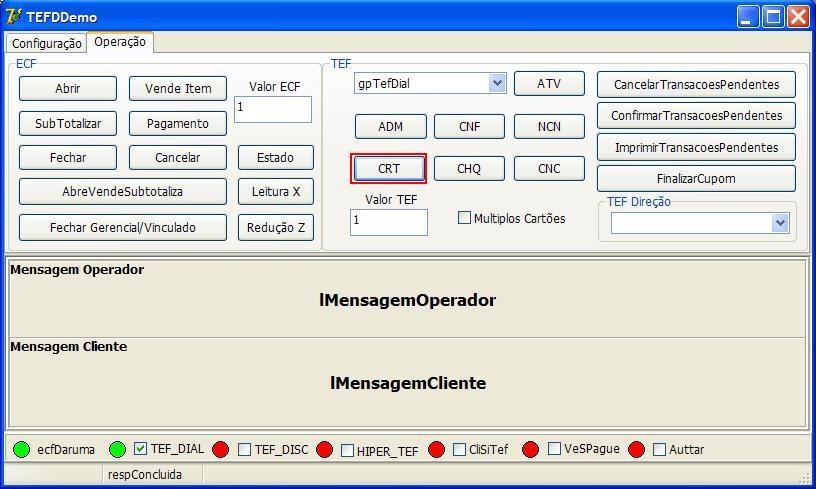Enable the TEF_DISC checkbox
This screenshot has width=816, height=489.
(245, 449)
